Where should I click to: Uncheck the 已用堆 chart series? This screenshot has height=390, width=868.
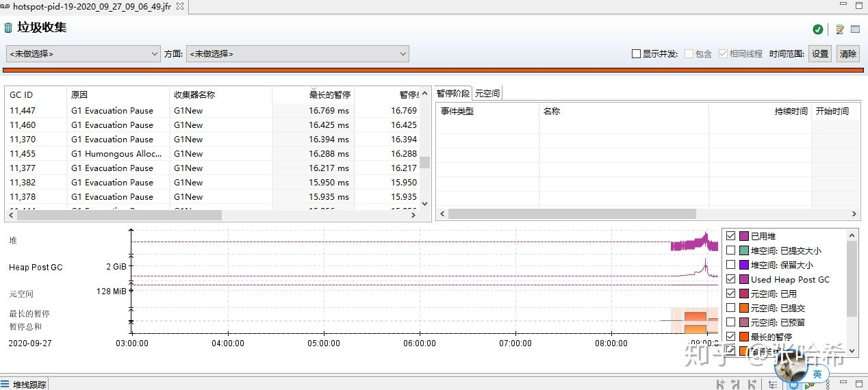[731, 236]
